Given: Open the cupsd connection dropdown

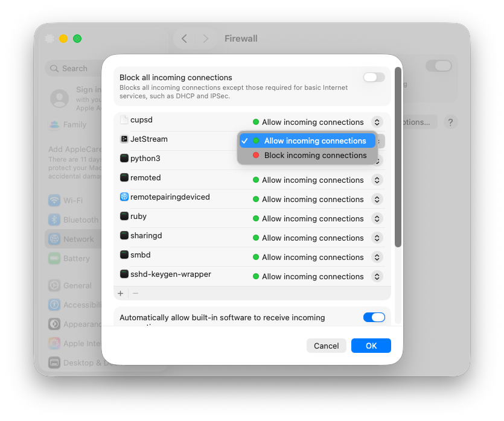Looking at the screenshot, I should (x=377, y=122).
